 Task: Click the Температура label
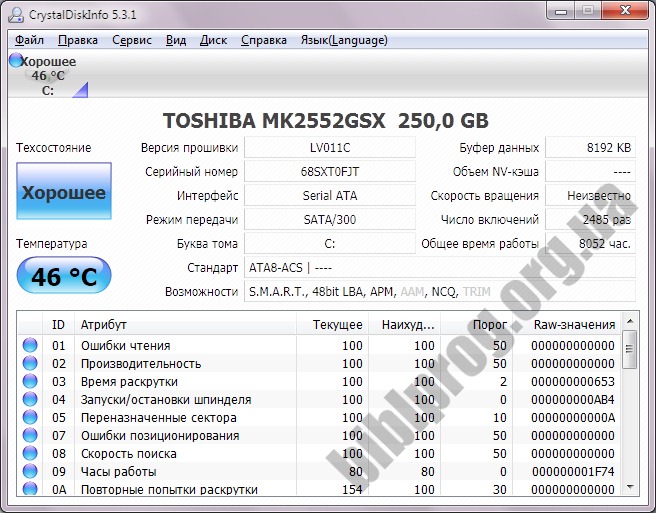(x=51, y=244)
